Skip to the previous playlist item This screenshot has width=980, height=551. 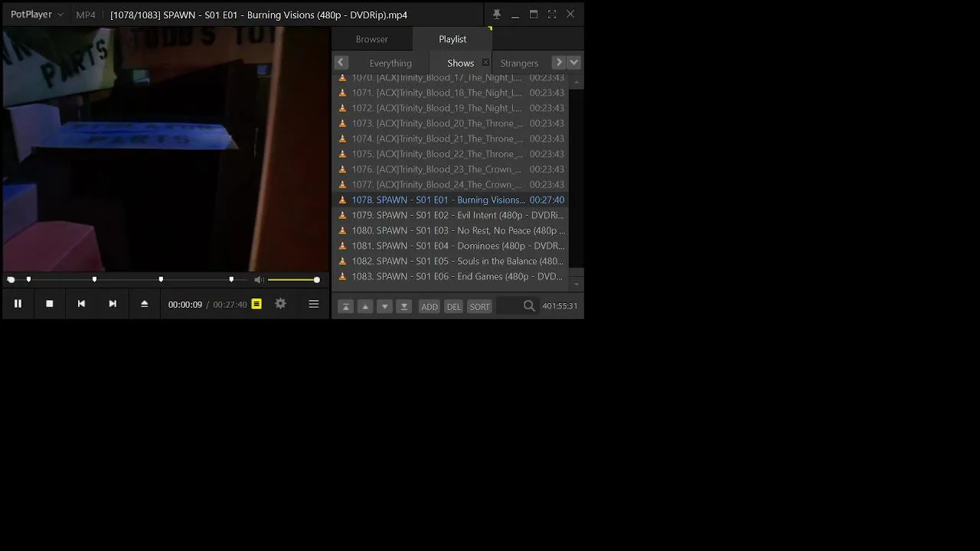pos(81,304)
